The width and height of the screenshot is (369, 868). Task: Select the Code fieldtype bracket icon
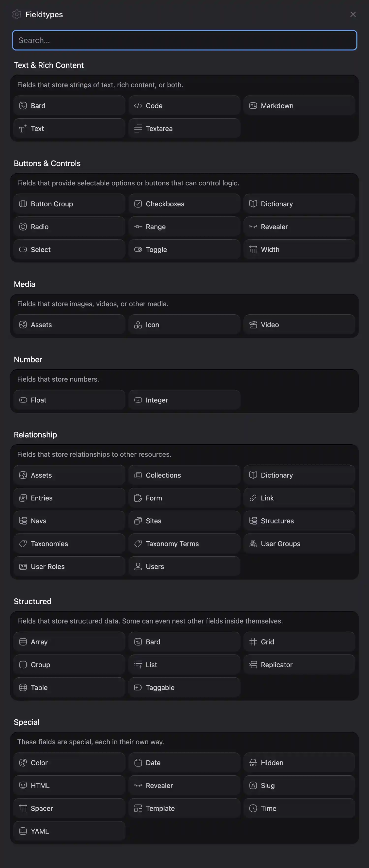138,105
